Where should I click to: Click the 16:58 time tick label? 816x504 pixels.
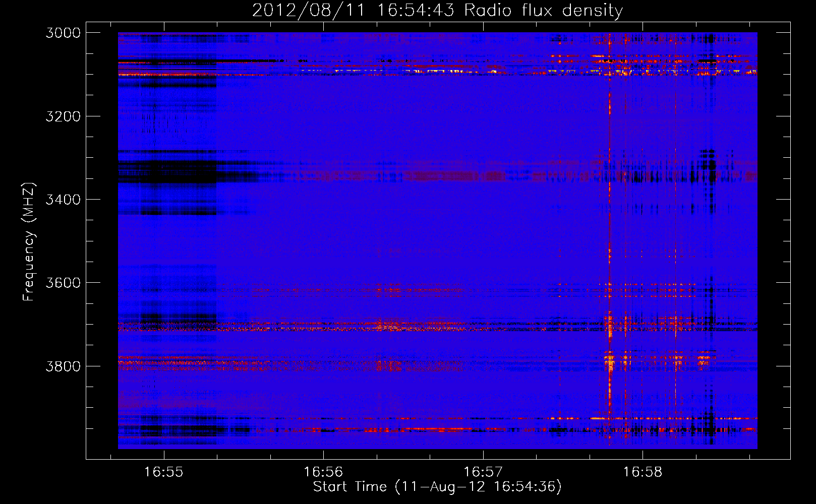[x=643, y=472]
